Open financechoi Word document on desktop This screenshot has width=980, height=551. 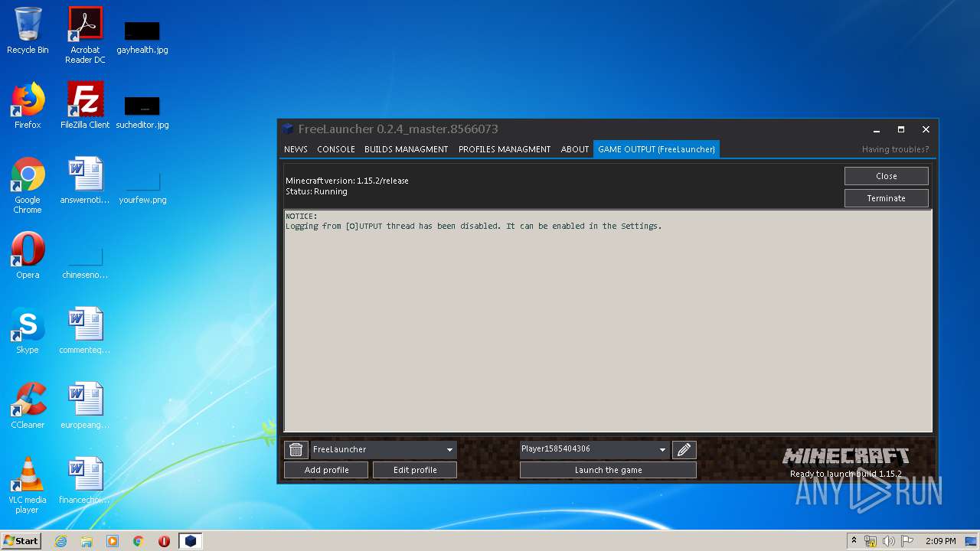point(85,481)
